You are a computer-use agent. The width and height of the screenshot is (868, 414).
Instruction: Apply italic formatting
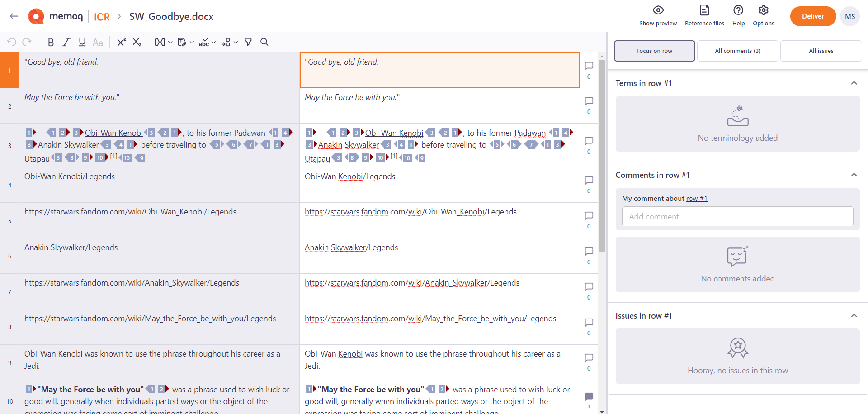pos(66,42)
